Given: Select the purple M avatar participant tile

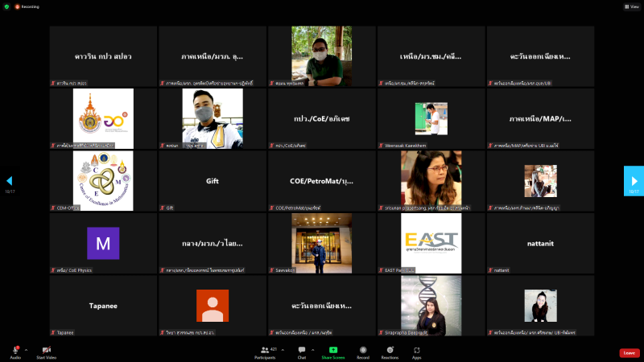Looking at the screenshot, I should click(103, 243).
